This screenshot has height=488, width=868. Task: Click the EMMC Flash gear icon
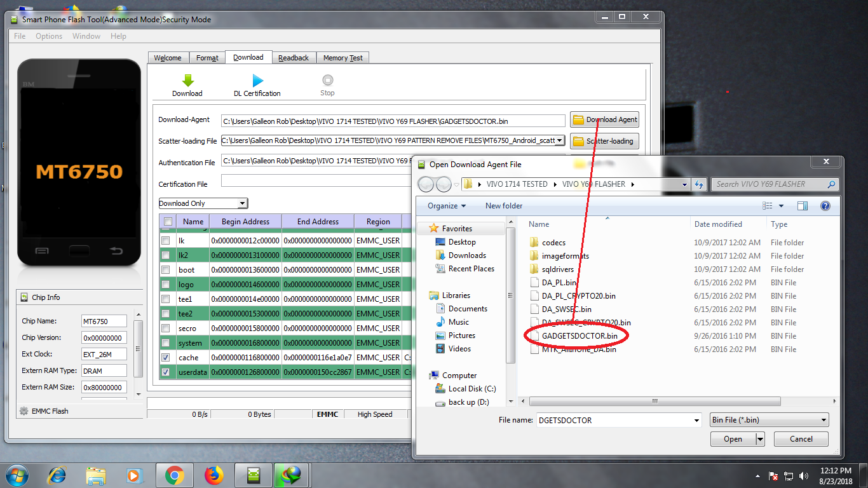pos(24,411)
